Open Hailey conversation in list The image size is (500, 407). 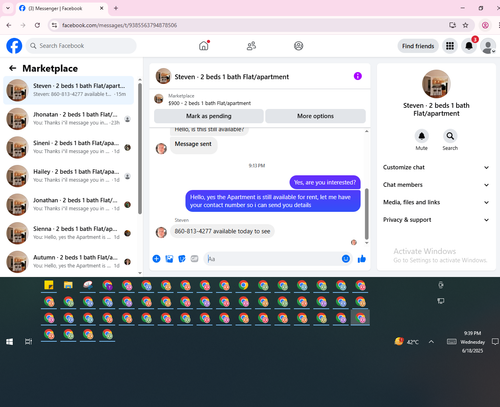(x=69, y=176)
